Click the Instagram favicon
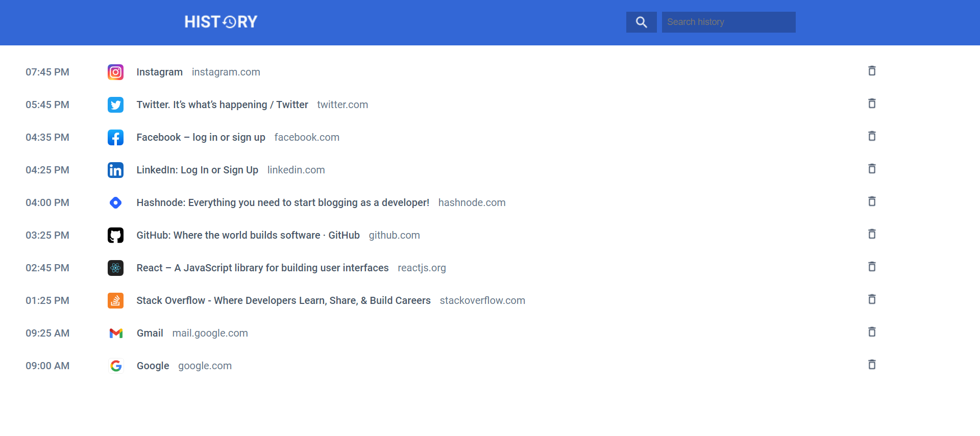 (x=116, y=72)
